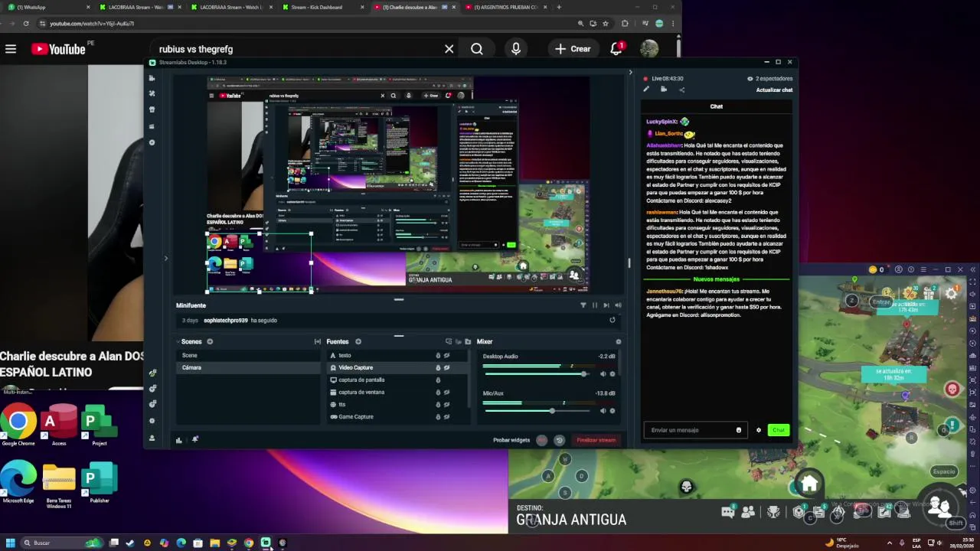
Task: Open YouTube notifications bell
Action: (616, 49)
